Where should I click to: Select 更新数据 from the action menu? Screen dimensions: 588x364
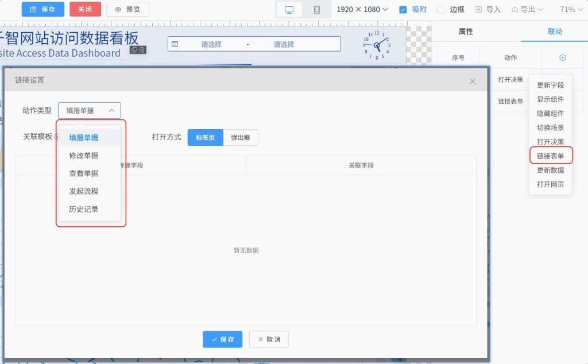551,170
